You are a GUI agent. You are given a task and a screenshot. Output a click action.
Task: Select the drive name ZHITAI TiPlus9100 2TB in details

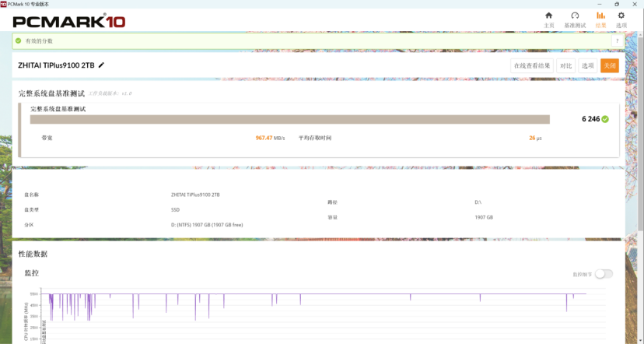pyautogui.click(x=195, y=195)
